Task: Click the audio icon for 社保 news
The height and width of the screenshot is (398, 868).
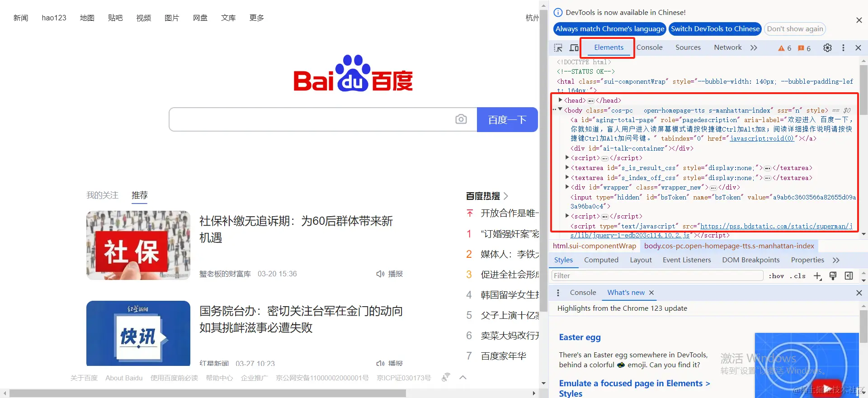Action: [380, 274]
